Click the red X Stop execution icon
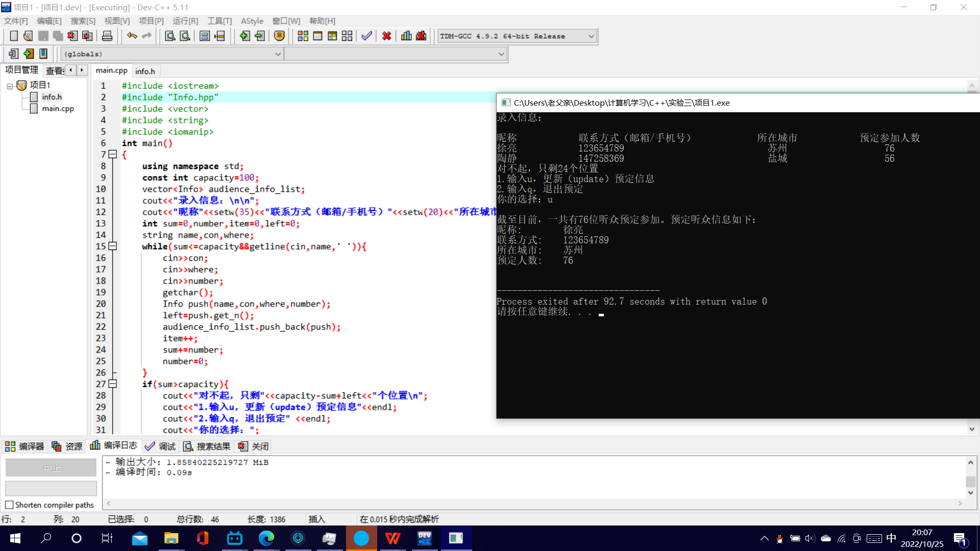 click(x=386, y=36)
